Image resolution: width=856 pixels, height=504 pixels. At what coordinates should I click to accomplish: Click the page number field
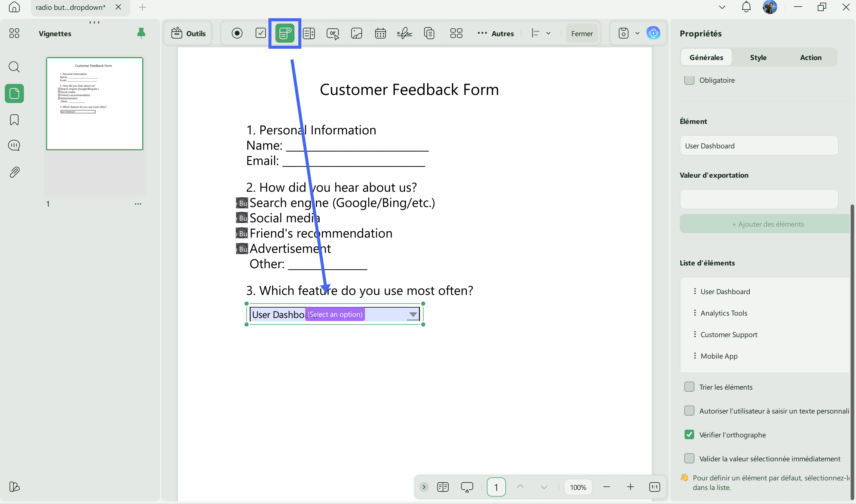(x=496, y=487)
